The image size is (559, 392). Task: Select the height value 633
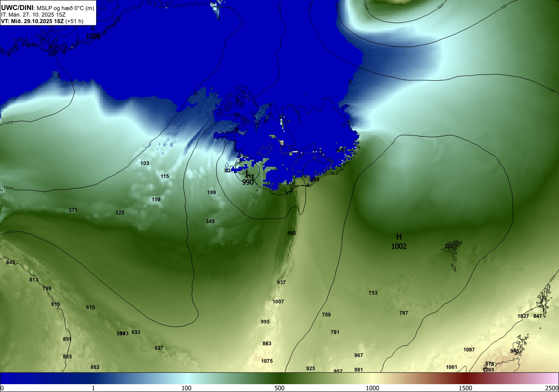tap(136, 332)
